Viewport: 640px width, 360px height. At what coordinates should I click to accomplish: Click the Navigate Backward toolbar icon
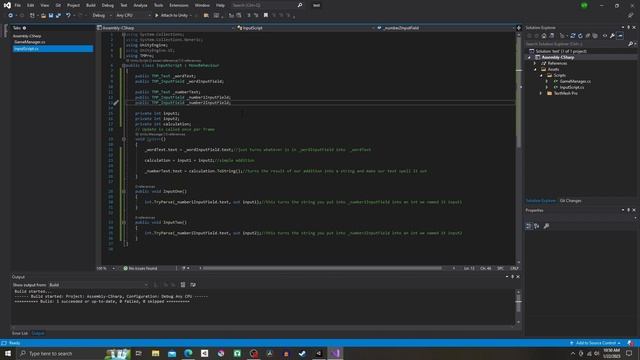(x=11, y=16)
